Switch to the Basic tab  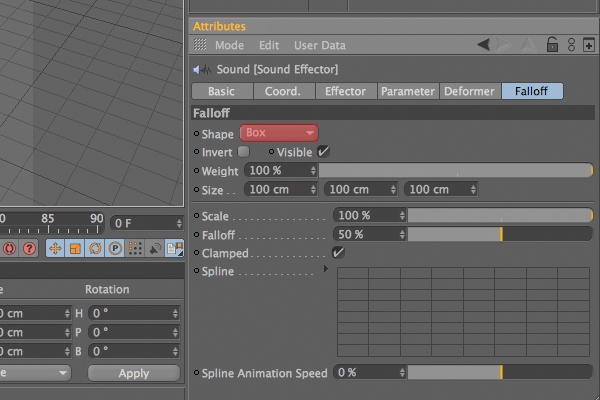click(x=222, y=91)
